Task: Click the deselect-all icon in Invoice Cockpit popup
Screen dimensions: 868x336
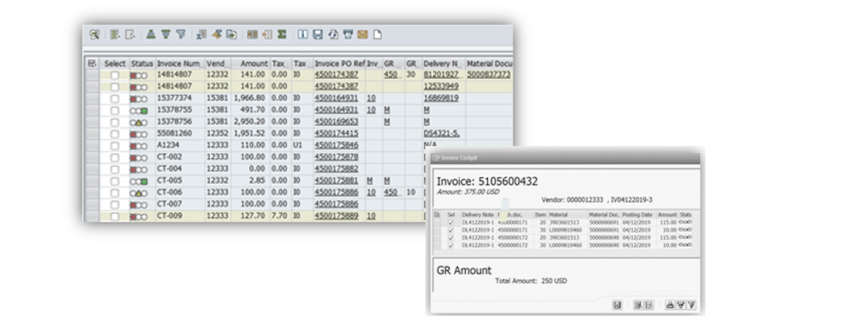Action: coord(649,304)
